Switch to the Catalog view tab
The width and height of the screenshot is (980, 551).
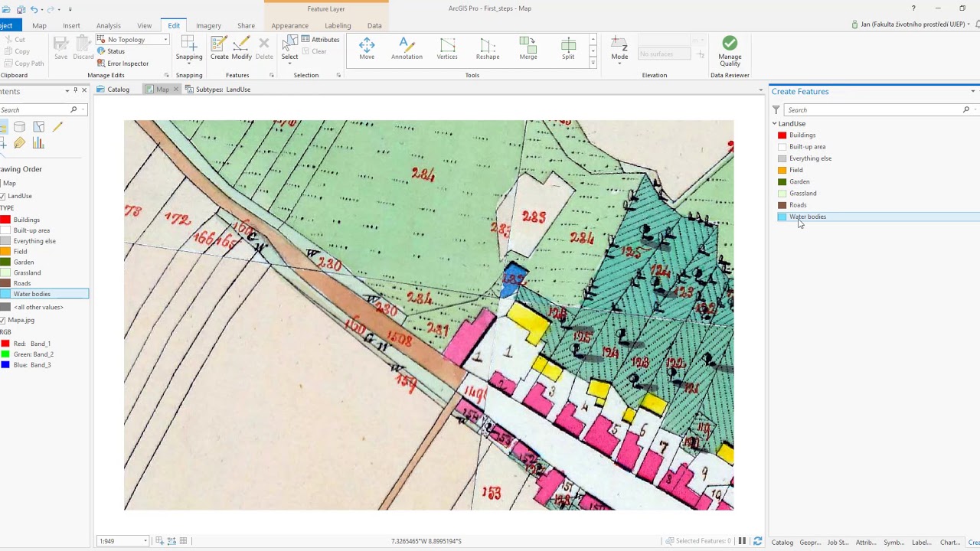113,90
